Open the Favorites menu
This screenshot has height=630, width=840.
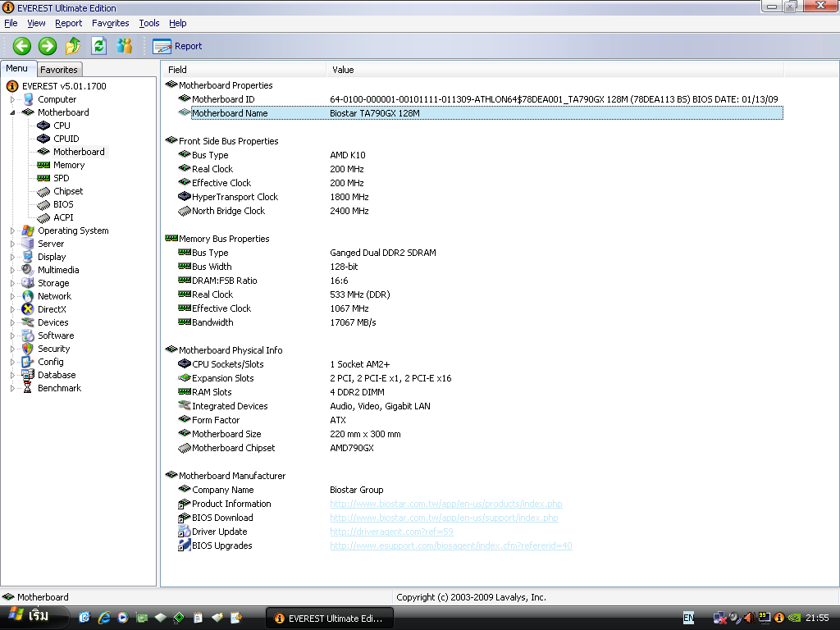(111, 23)
